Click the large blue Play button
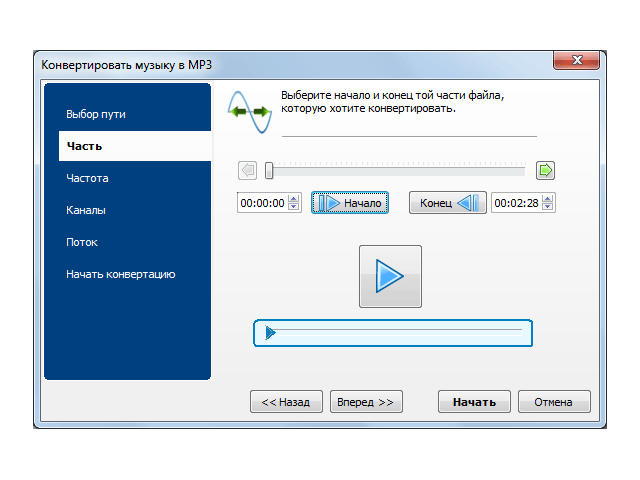The image size is (640, 480). click(x=390, y=276)
